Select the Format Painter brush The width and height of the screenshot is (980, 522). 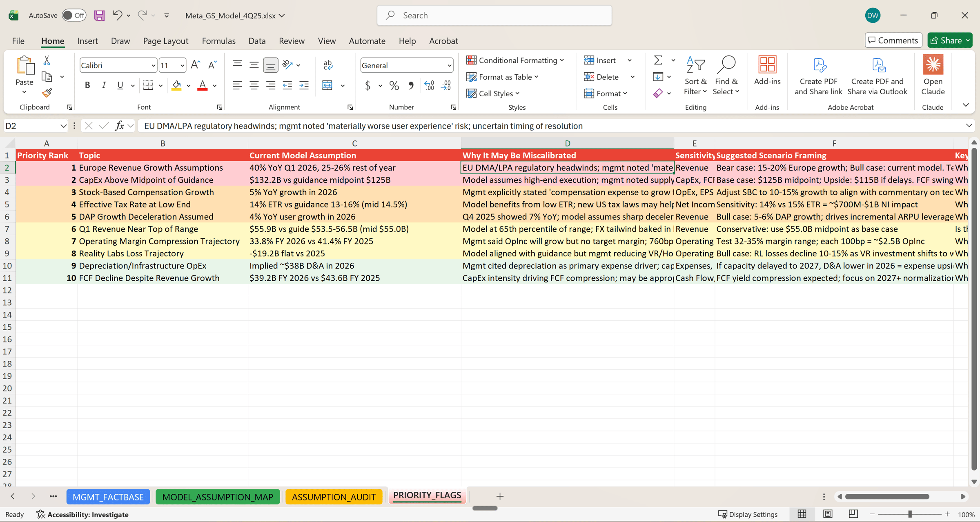coord(47,93)
